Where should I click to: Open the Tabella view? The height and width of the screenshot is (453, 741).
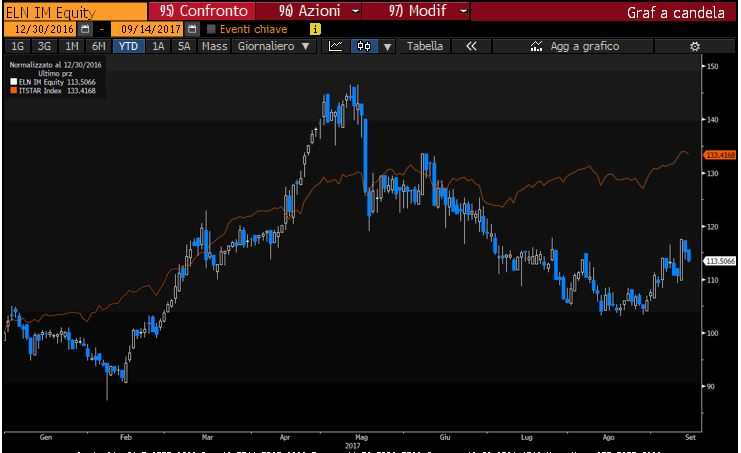click(425, 46)
